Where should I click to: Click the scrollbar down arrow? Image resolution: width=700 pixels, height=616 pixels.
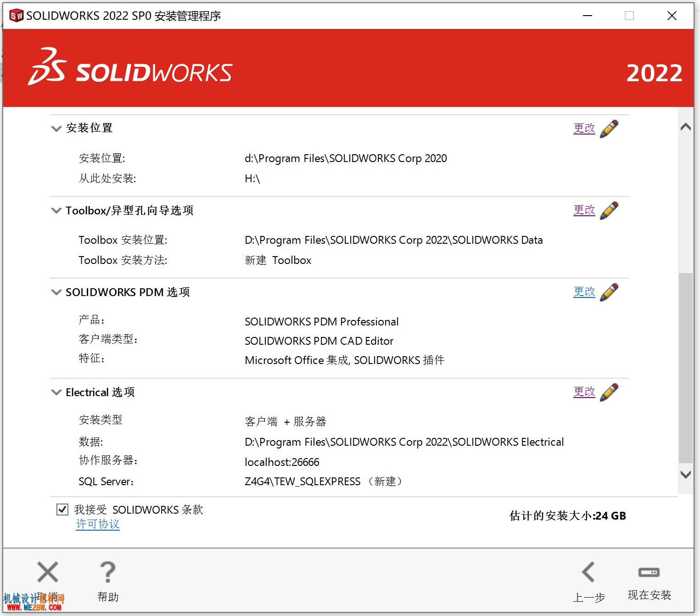pyautogui.click(x=686, y=475)
